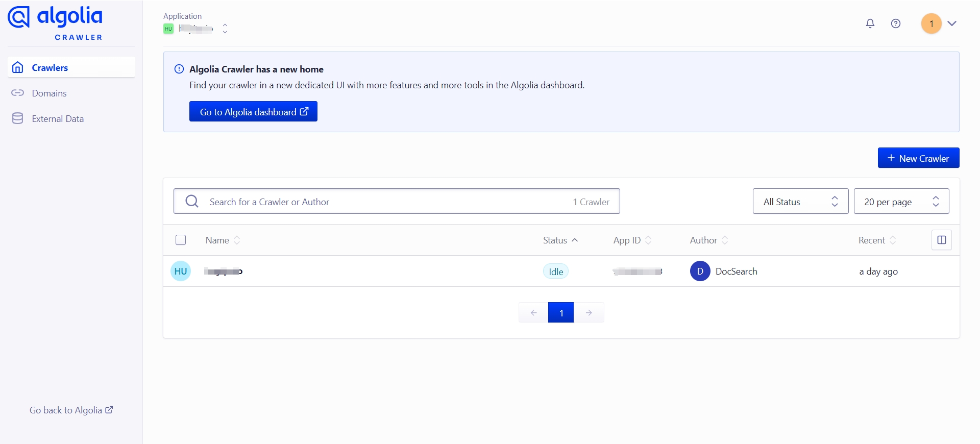Screen dimensions: 980x444
Task: Click the green HU application badge
Action: (168, 29)
